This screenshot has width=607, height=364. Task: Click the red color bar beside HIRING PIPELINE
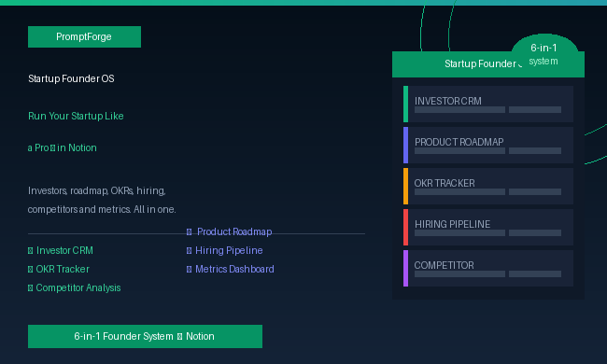(x=405, y=227)
